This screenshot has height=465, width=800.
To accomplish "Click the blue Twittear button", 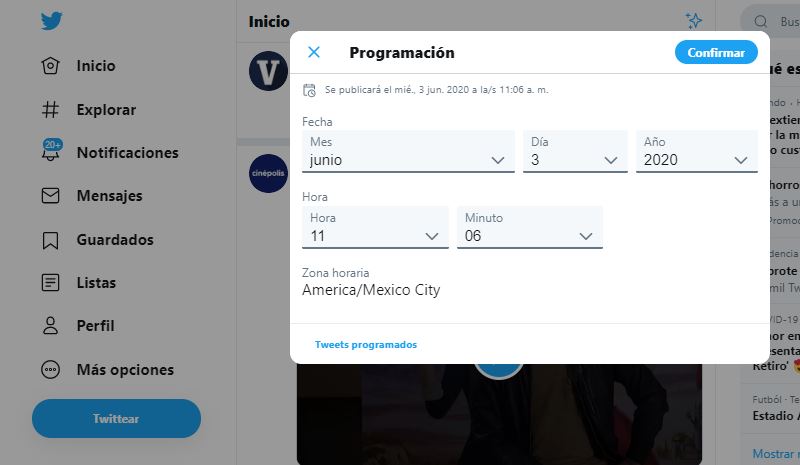I will tap(116, 419).
